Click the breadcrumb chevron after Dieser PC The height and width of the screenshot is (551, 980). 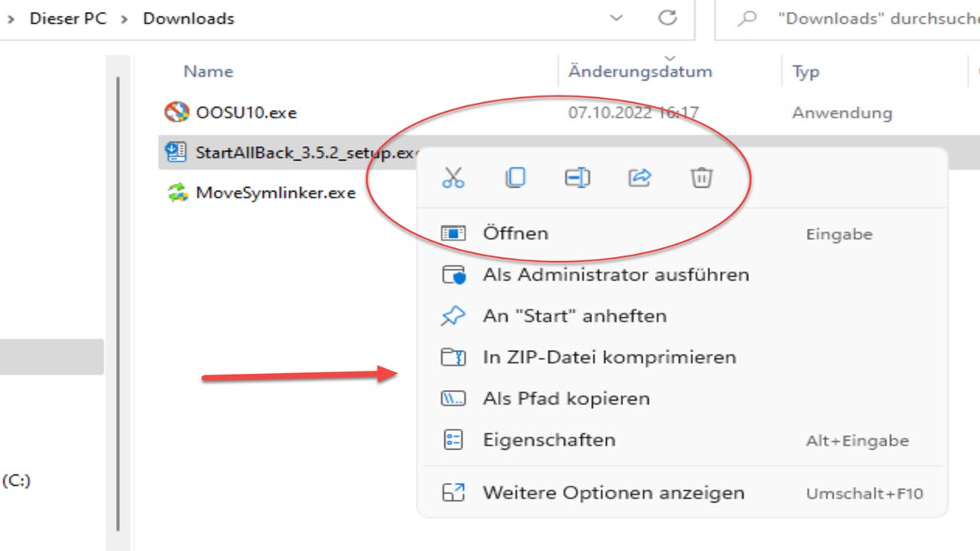[x=124, y=19]
